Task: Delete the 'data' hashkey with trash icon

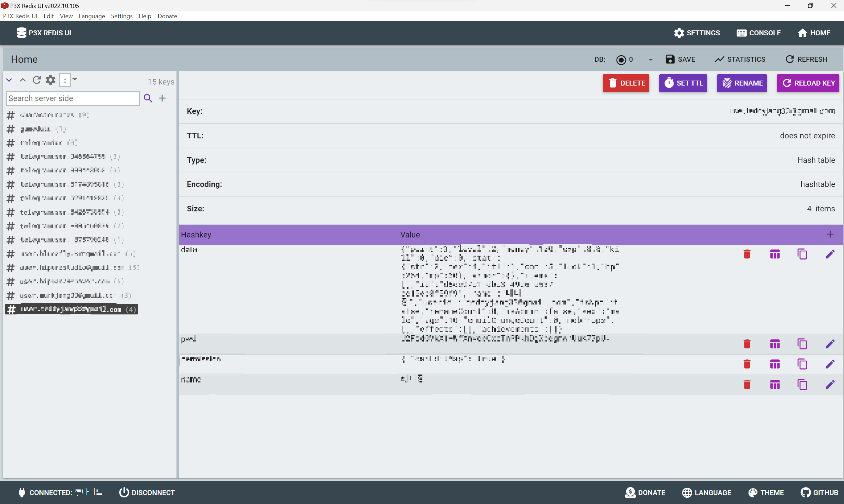Action: tap(747, 254)
